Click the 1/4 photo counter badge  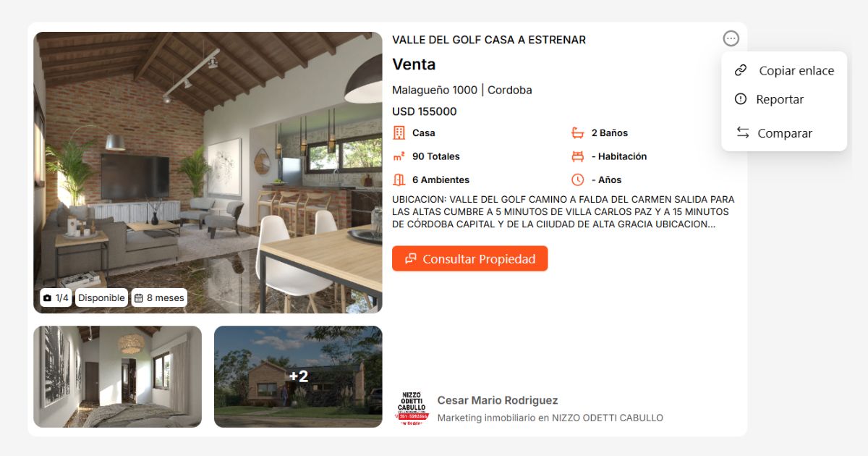click(x=56, y=297)
